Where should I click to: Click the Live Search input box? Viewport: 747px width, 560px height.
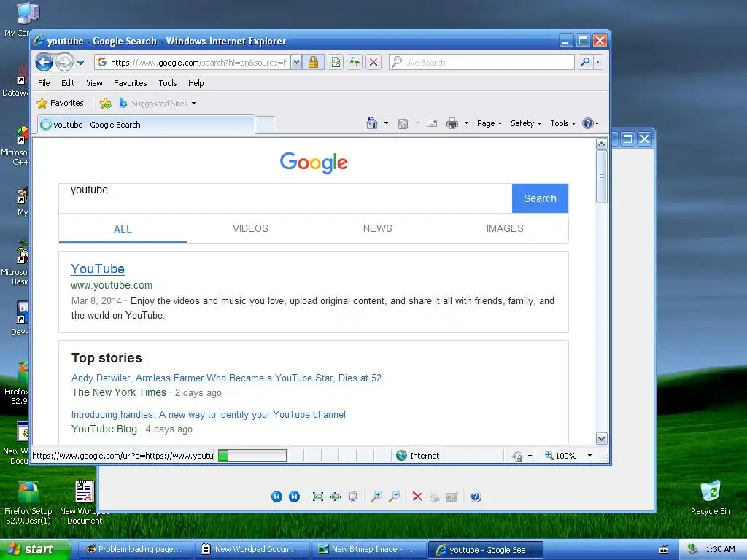(x=482, y=63)
